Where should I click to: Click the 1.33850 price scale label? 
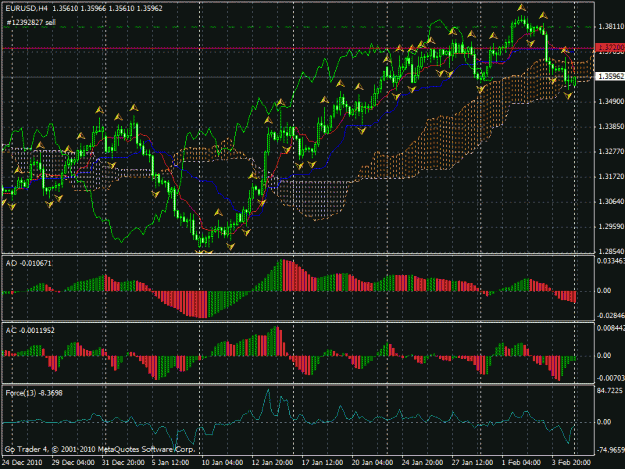[610, 127]
